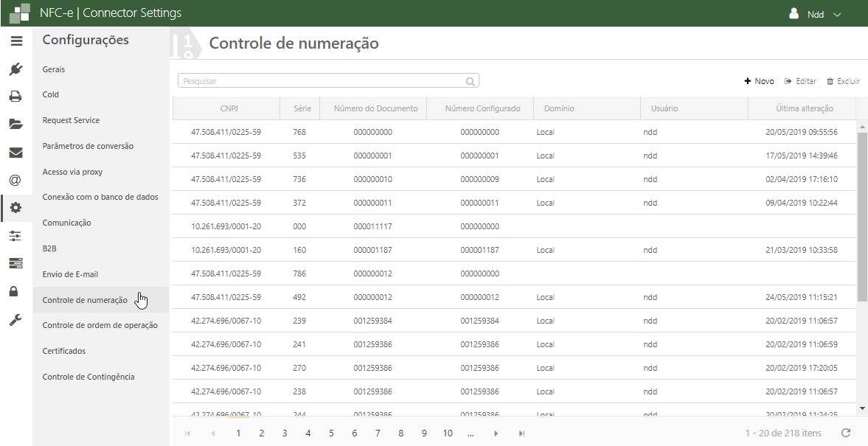The width and height of the screenshot is (868, 446).
Task: Toggle the hamburger menu in sidebar
Action: click(x=15, y=41)
